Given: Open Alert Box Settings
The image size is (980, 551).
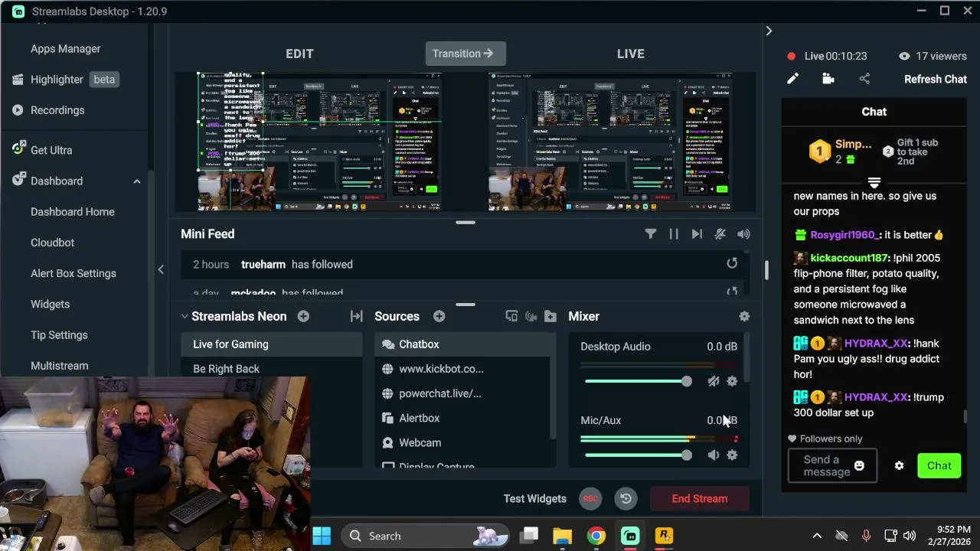Looking at the screenshot, I should pos(73,273).
